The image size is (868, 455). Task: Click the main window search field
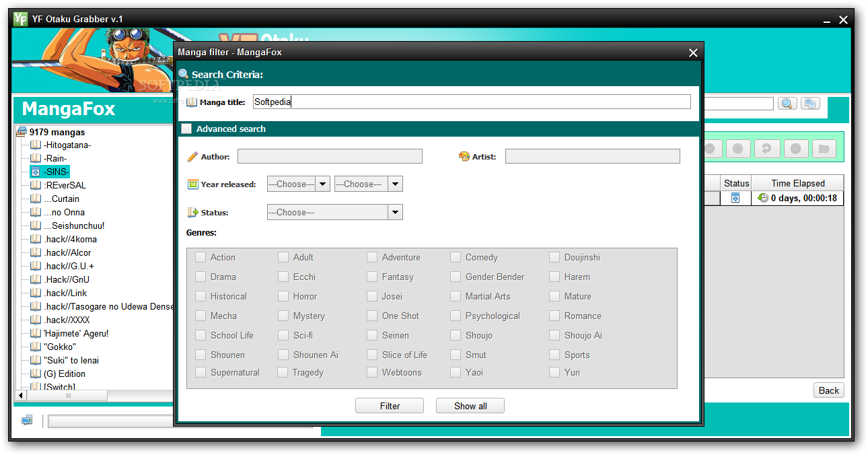[738, 104]
